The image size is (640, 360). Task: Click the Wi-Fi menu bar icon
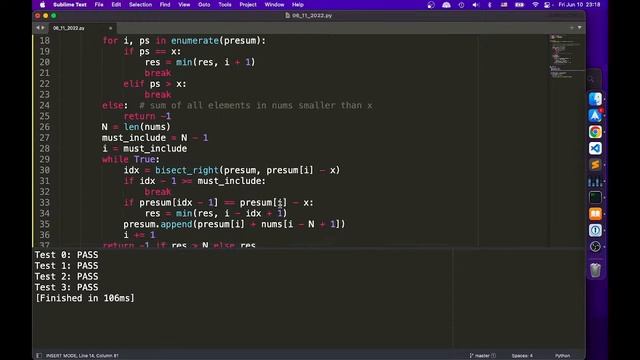pyautogui.click(x=535, y=5)
